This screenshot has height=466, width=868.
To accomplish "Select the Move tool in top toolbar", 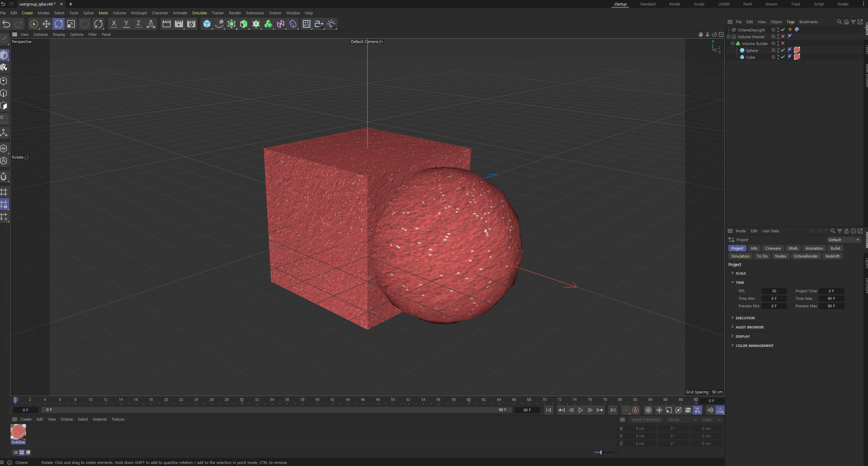I will 46,24.
